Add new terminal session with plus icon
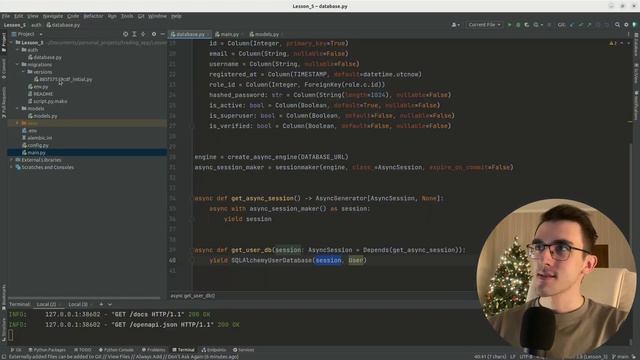This screenshot has height=360, width=640. point(101,304)
